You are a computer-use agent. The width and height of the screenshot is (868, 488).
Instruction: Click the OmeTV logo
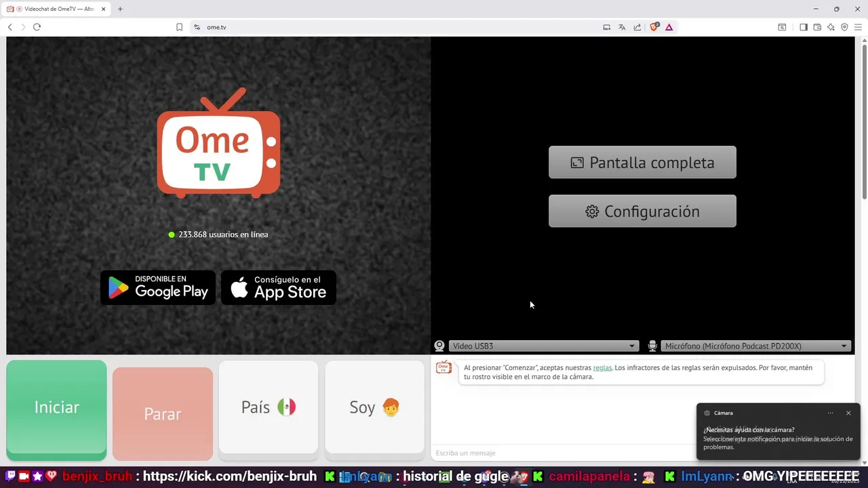[218, 144]
